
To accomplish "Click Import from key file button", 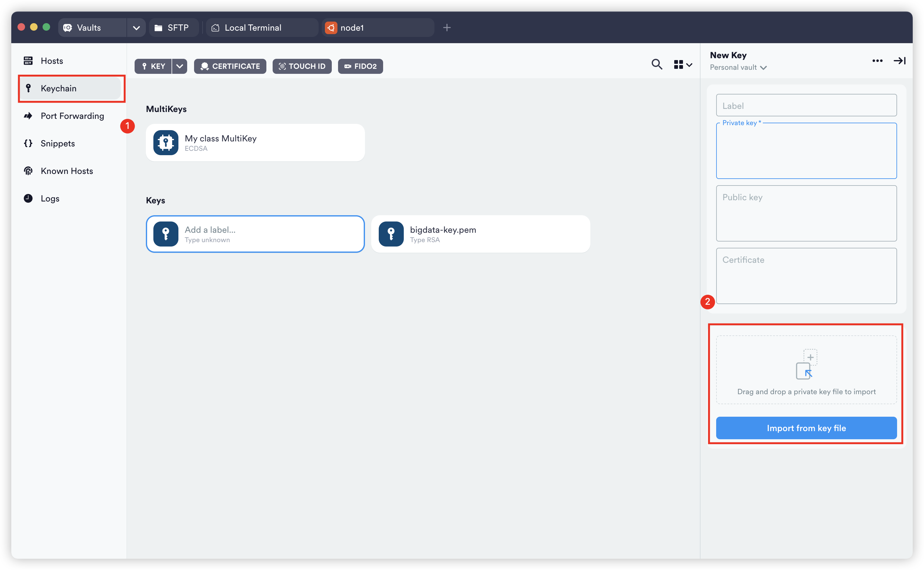I will point(806,428).
